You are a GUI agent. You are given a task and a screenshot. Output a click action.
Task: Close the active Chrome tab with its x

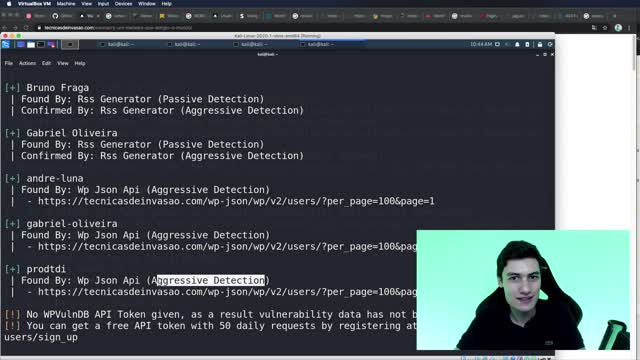coord(98,16)
